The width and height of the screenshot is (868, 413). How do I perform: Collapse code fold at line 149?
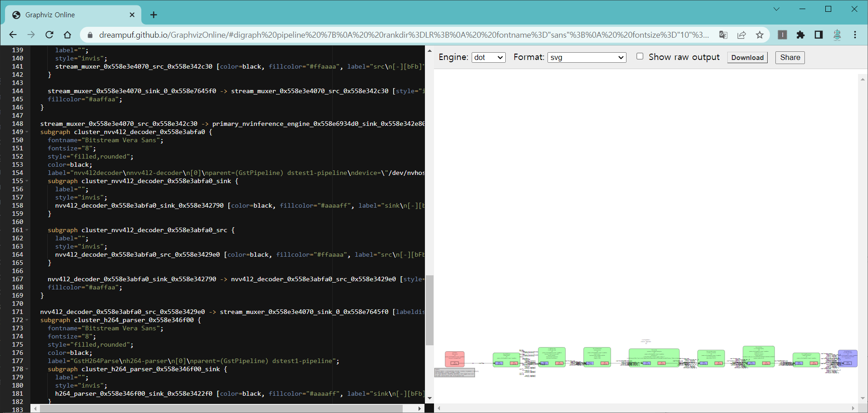pos(27,132)
